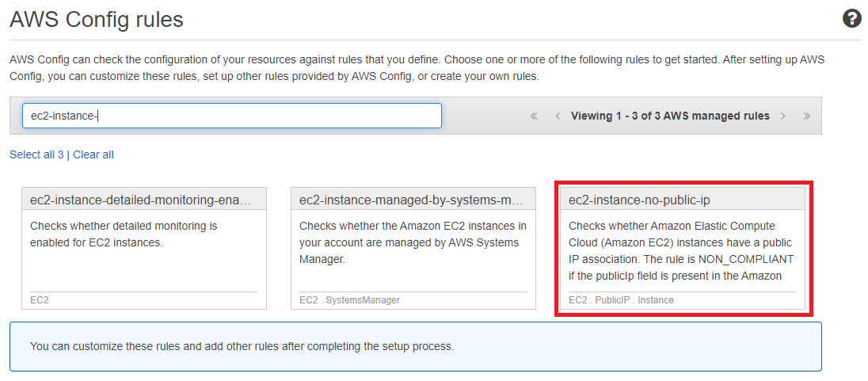Click the EC2 . PublicIP . Instance tag
This screenshot has width=868, height=381.
pyautogui.click(x=621, y=300)
